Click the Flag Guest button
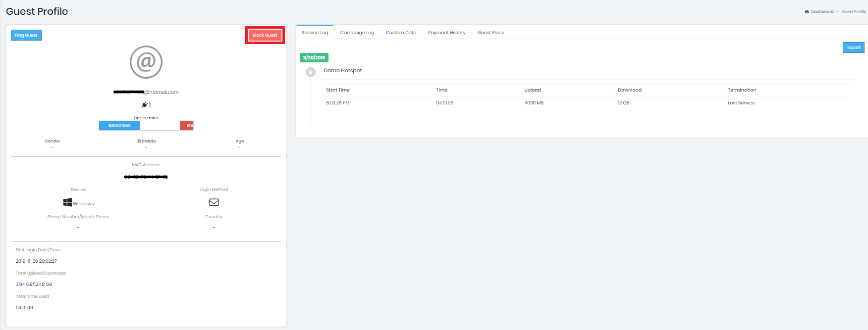Image resolution: width=868 pixels, height=330 pixels. click(x=26, y=35)
